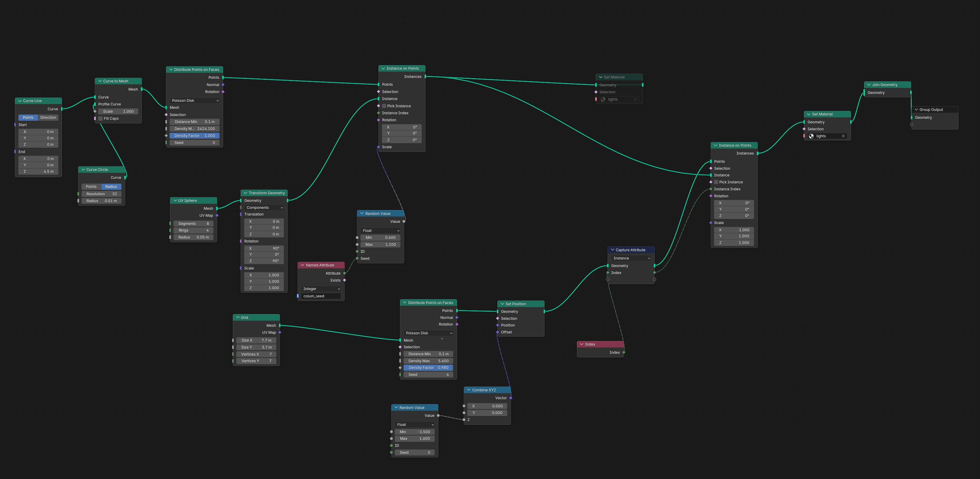This screenshot has height=479, width=980.
Task: Click Density Factor slider showing 0.980
Action: click(x=428, y=368)
